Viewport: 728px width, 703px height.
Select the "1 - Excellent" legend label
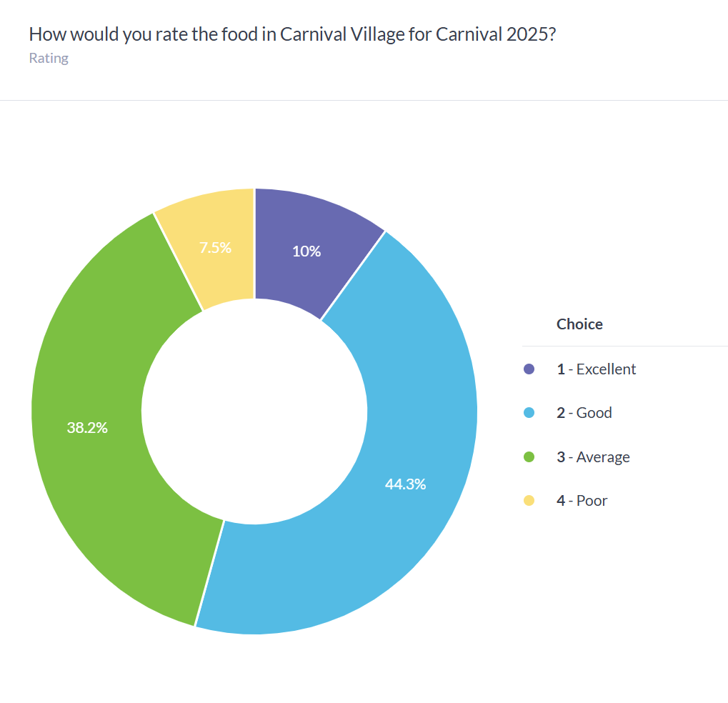coord(597,369)
